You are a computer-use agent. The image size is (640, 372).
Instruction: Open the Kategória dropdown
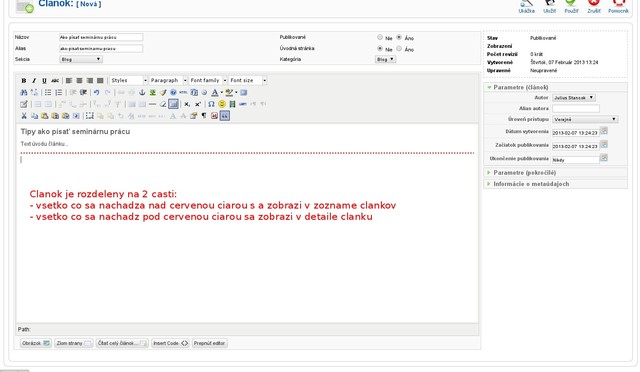tap(385, 59)
